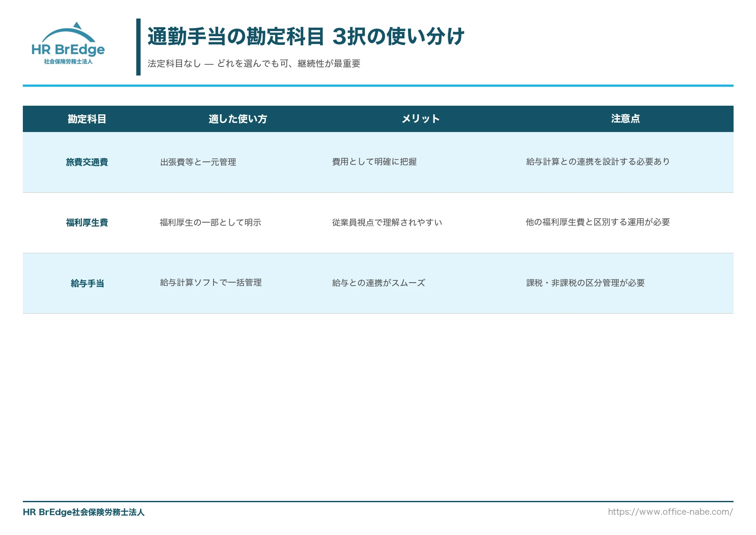Open the https://www.office-nabe.com/ link

671,512
